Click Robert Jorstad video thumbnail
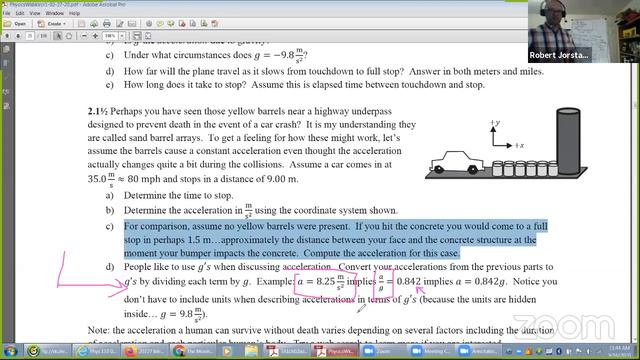This screenshot has height=360, width=640. point(584,31)
